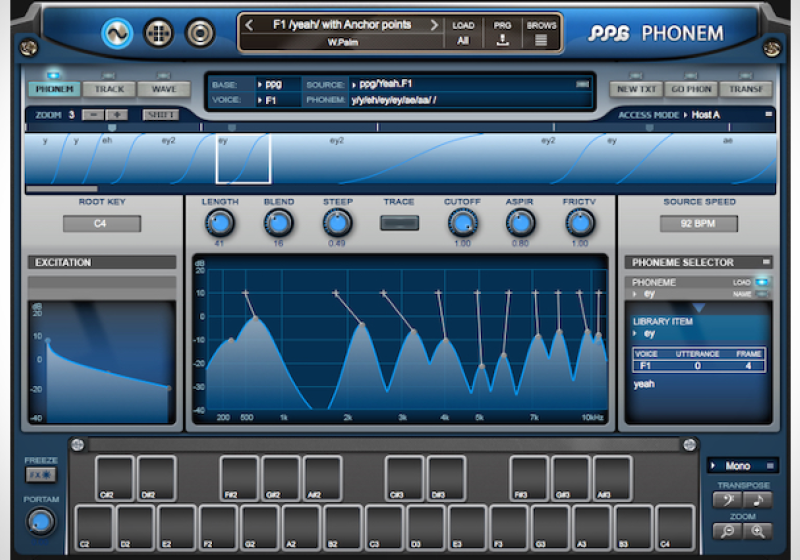
Task: Open the waveform oscillator page
Action: click(117, 33)
